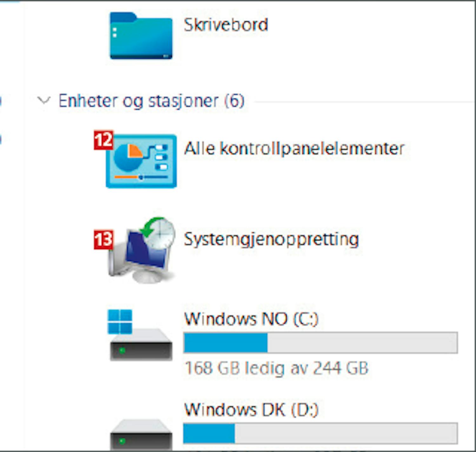Click the red number 12 badge

(x=103, y=140)
